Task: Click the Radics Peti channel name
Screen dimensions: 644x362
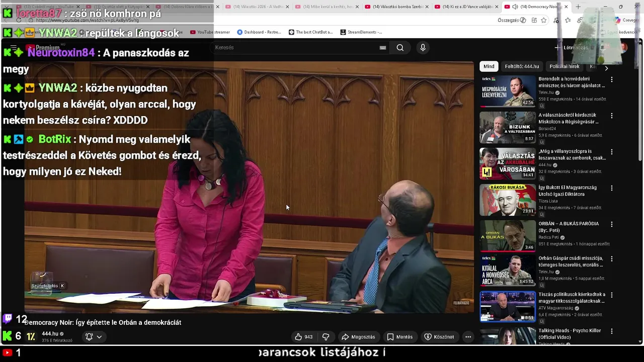Action: [548, 237]
